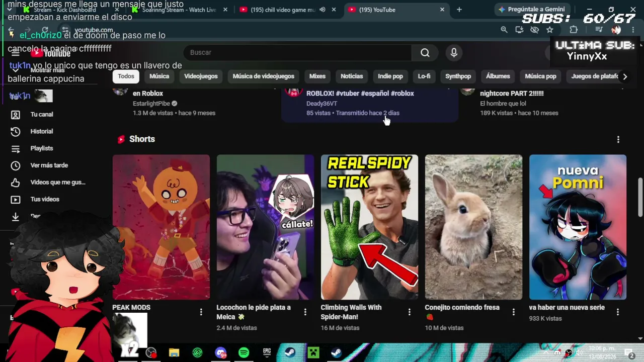Open the Tu canal sidebar icon
644x362 pixels.
pyautogui.click(x=16, y=115)
